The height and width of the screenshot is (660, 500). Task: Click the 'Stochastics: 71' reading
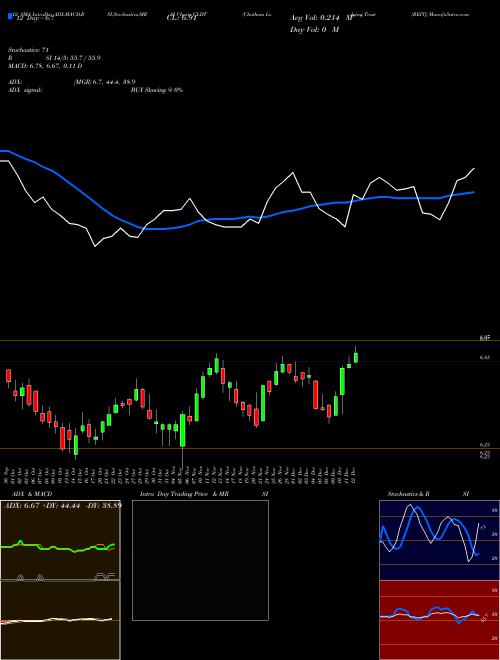coord(28,50)
